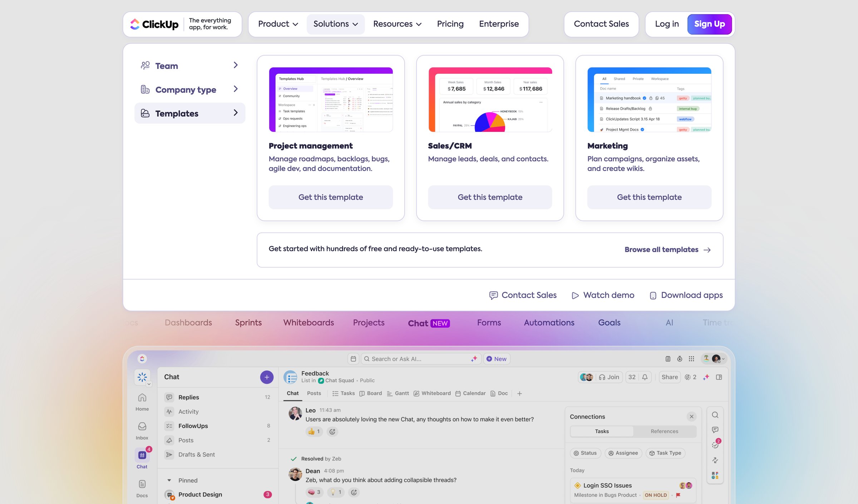Open the Assignee filter

pos(623,453)
